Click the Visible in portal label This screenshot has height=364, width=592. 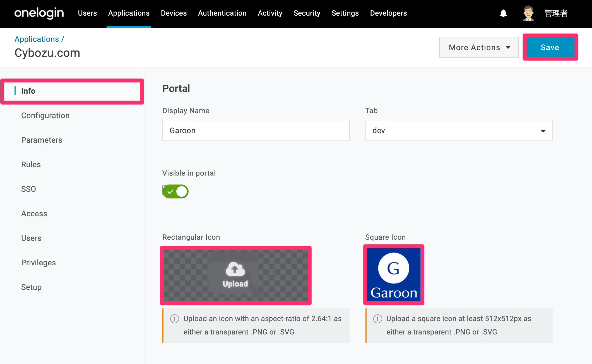[189, 173]
